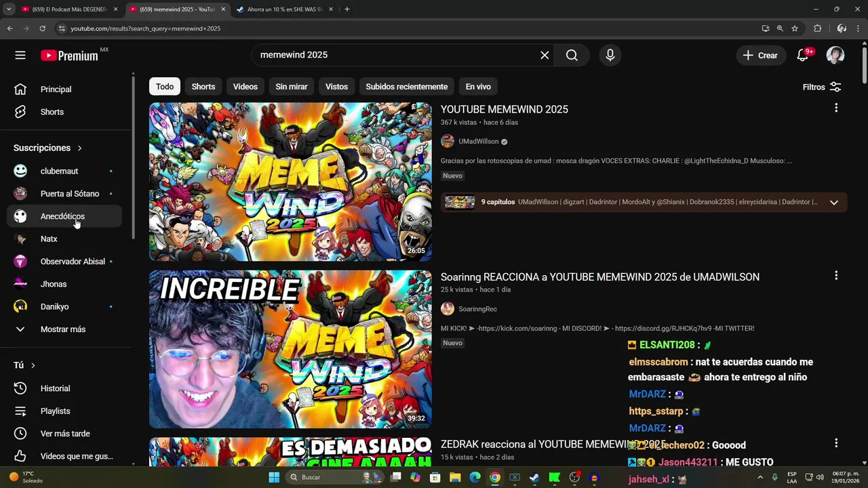Select the Shorts filter chip
868x488 pixels.
click(203, 87)
